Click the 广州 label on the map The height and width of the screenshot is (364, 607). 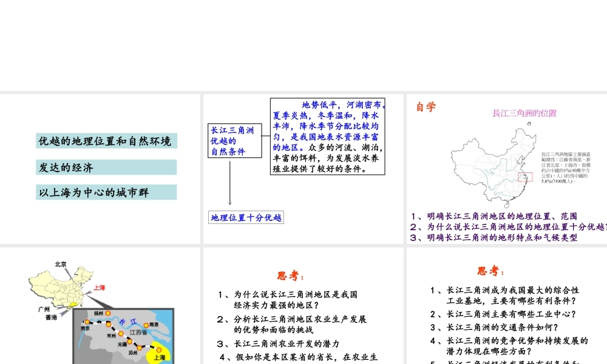click(44, 309)
